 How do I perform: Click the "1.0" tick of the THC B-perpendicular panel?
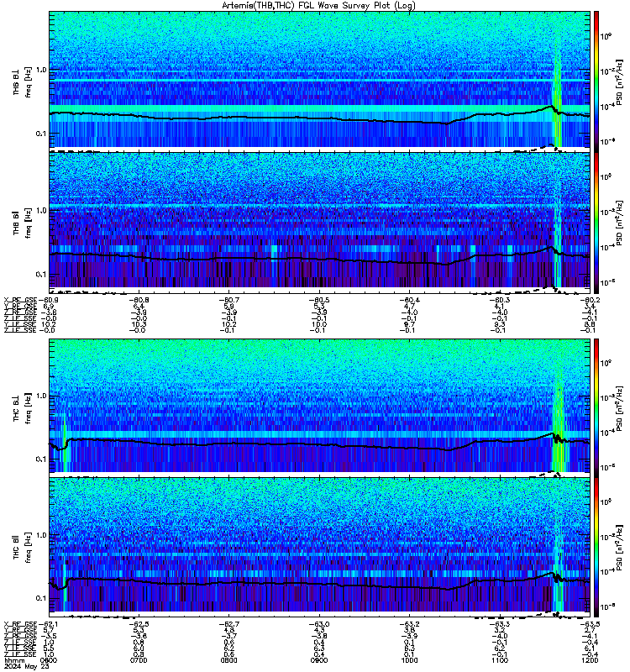point(41,396)
